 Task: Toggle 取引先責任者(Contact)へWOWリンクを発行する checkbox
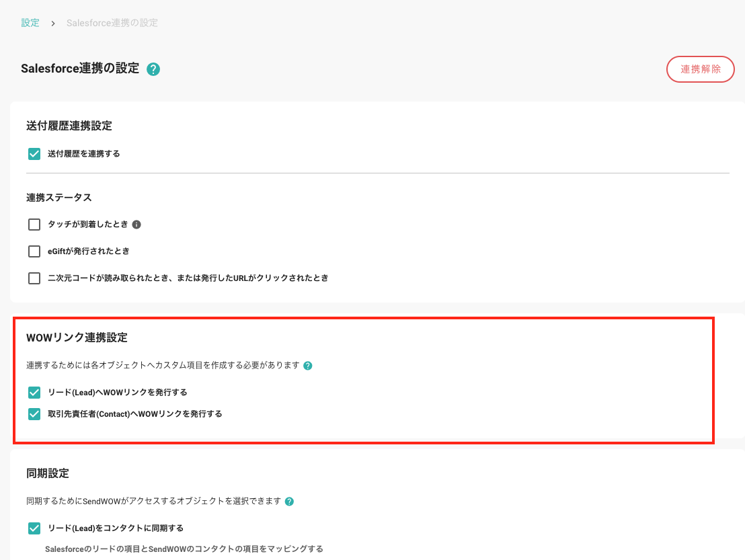tap(34, 414)
